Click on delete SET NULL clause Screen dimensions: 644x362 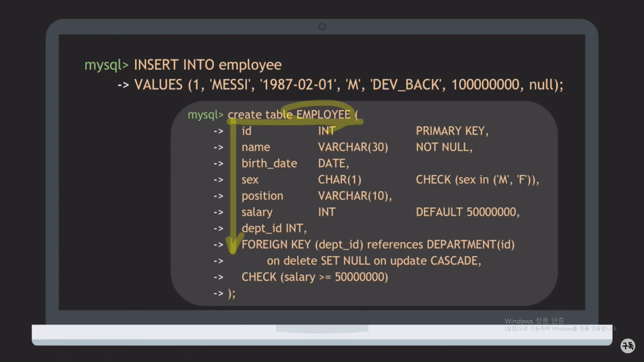point(319,261)
